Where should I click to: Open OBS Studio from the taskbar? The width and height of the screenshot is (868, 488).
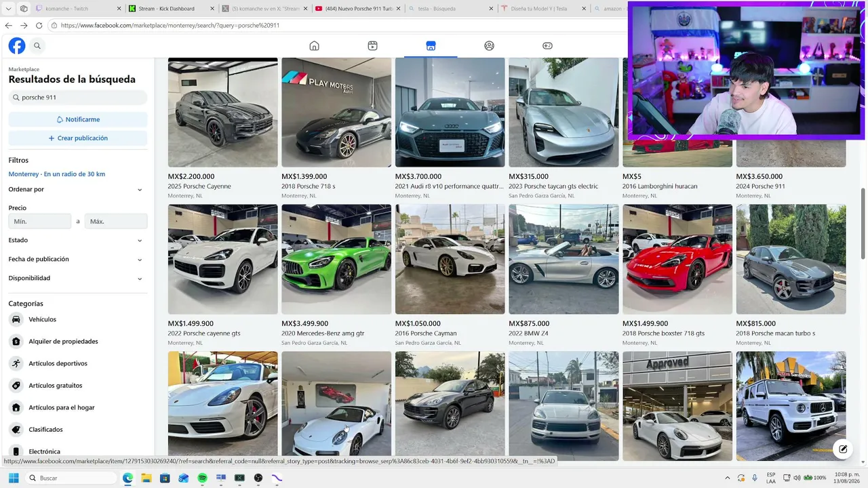[x=258, y=478]
